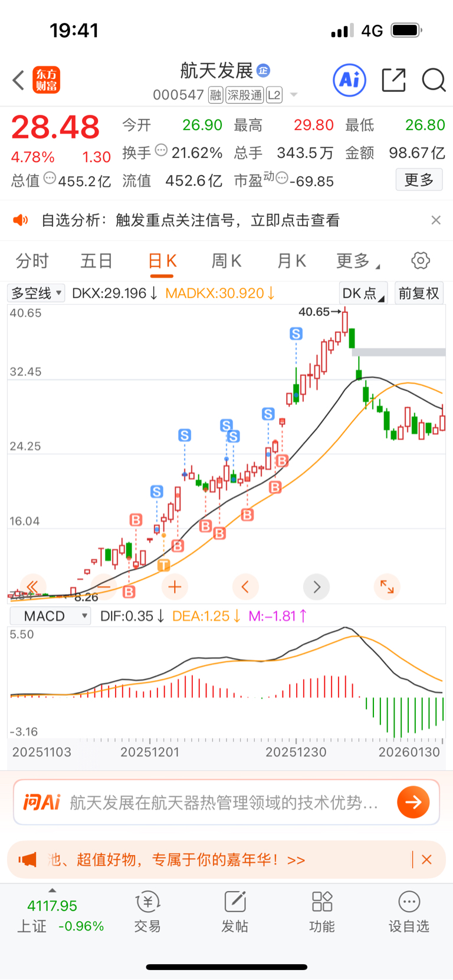Screen dimensions: 453x980
Task: Tap the promotion megaphone icon
Action: 27,860
